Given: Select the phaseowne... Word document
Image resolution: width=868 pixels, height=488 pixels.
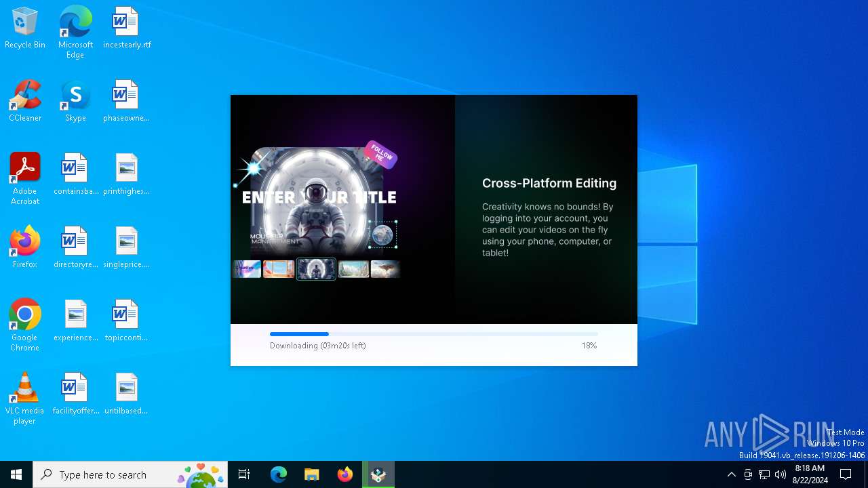Looking at the screenshot, I should pyautogui.click(x=126, y=102).
